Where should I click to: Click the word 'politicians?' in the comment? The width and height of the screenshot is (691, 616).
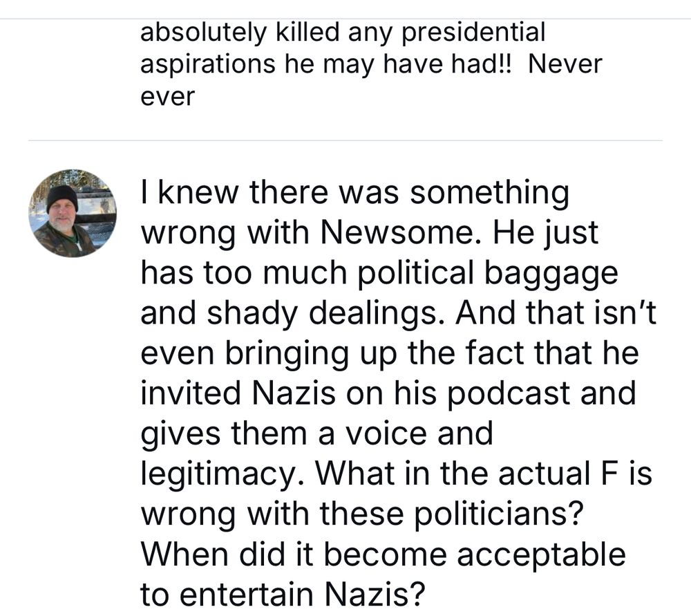pyautogui.click(x=499, y=514)
